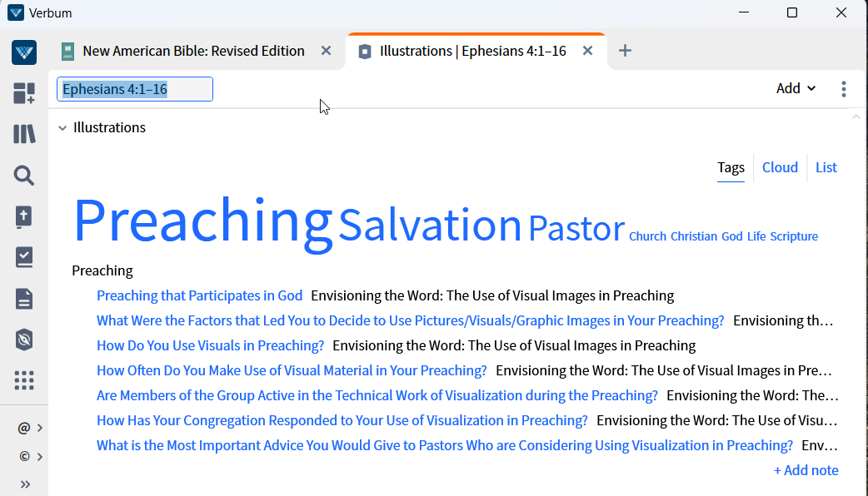Select the Pastor tag

[x=576, y=228]
